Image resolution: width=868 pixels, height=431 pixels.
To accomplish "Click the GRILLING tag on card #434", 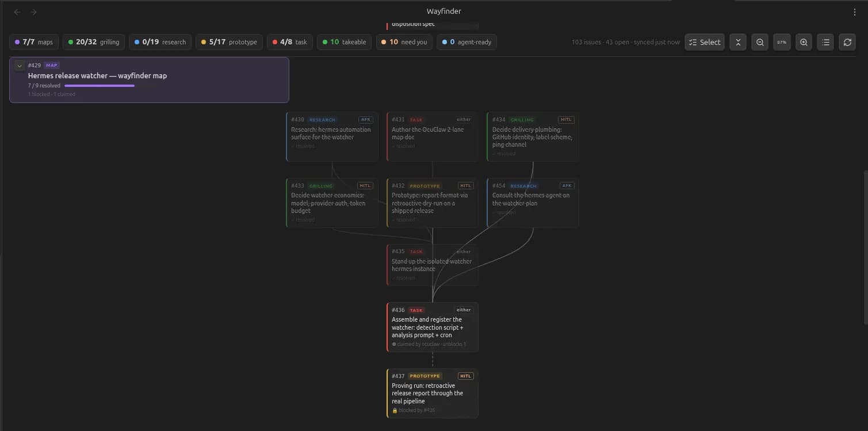I will (x=522, y=120).
